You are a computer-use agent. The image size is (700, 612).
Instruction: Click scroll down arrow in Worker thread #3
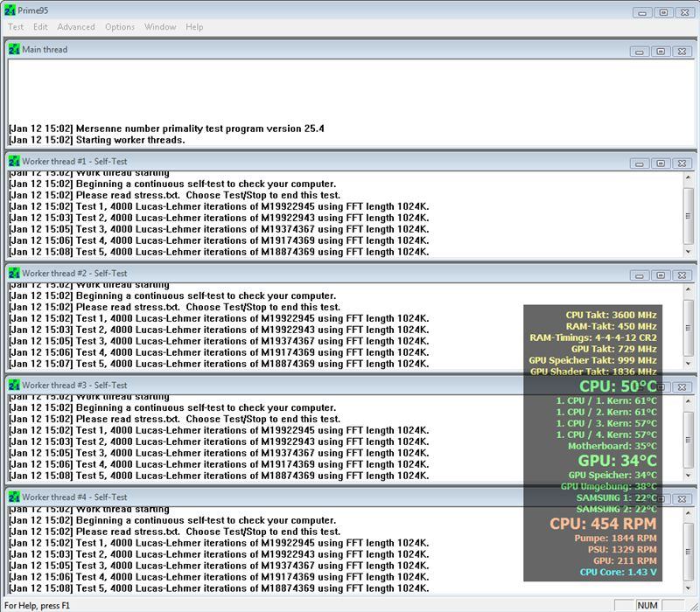click(x=689, y=476)
